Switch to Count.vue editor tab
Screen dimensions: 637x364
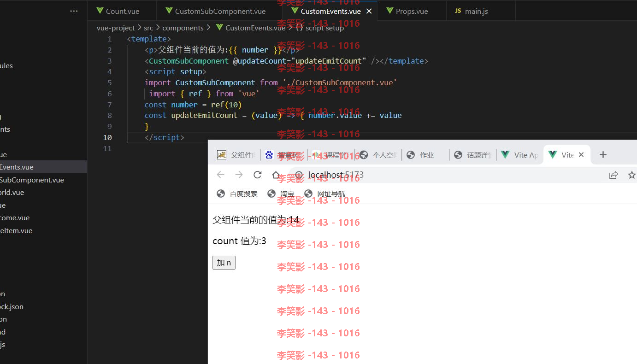(x=122, y=11)
